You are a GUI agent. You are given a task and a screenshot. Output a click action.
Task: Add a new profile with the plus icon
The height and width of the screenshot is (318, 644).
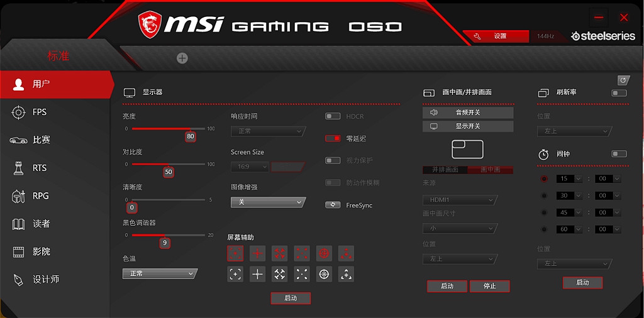click(182, 58)
